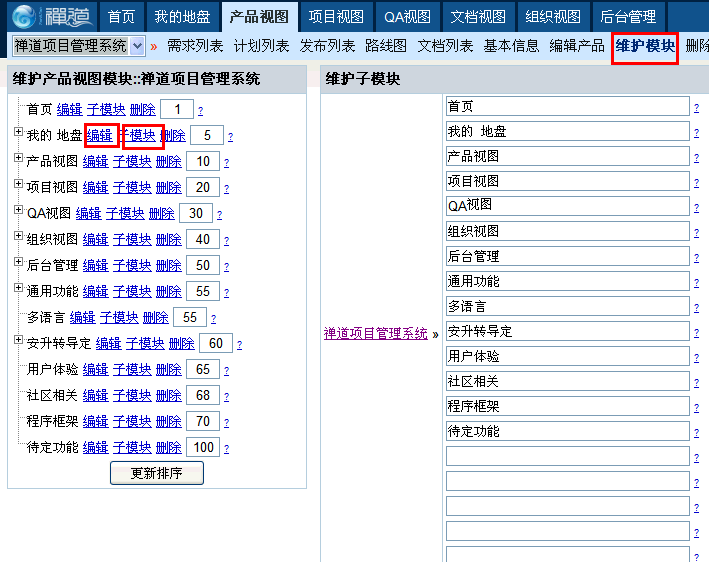
Task: Open help icon beside 后台管理 order field
Action: [226, 267]
